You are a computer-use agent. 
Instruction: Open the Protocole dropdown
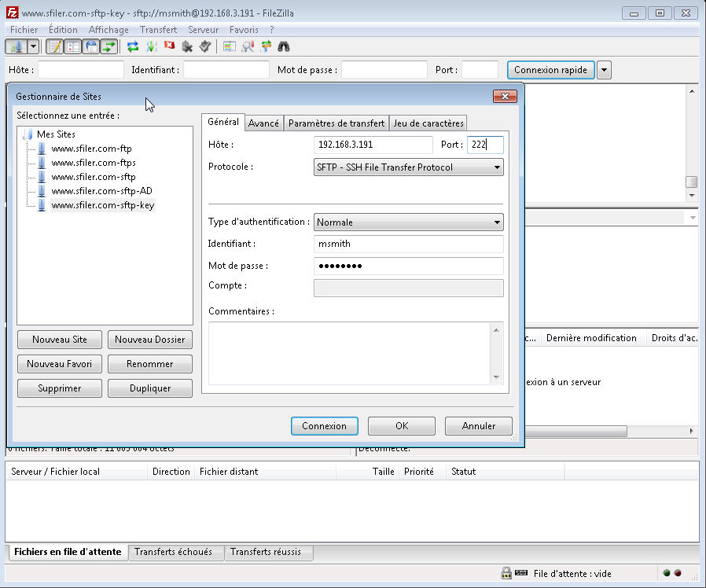(x=408, y=167)
